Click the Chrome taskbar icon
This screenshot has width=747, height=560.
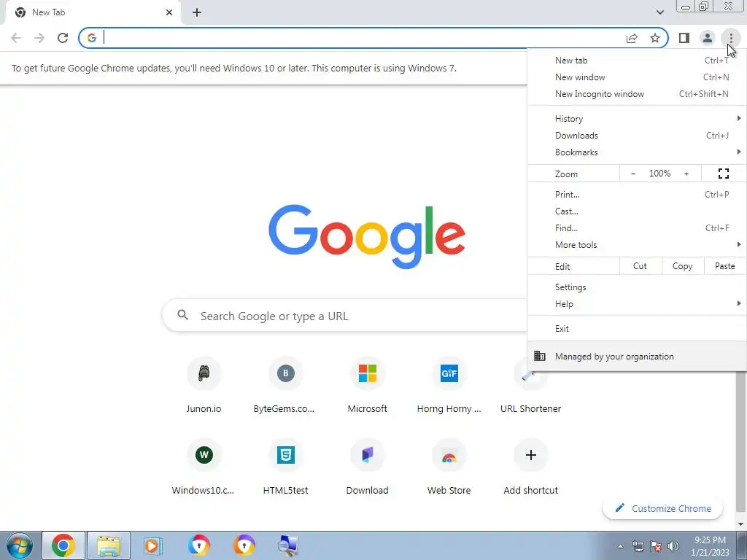63,545
